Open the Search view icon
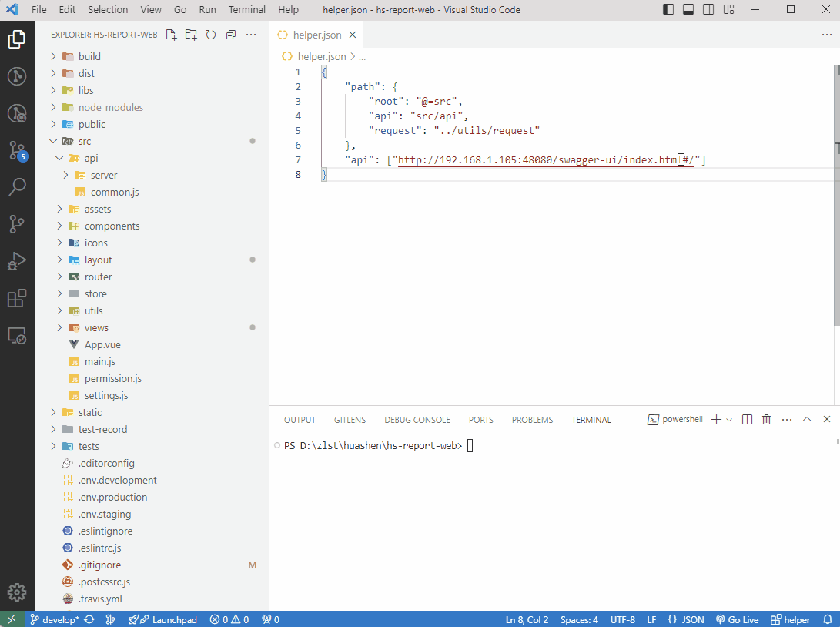Image resolution: width=840 pixels, height=627 pixels. click(17, 186)
